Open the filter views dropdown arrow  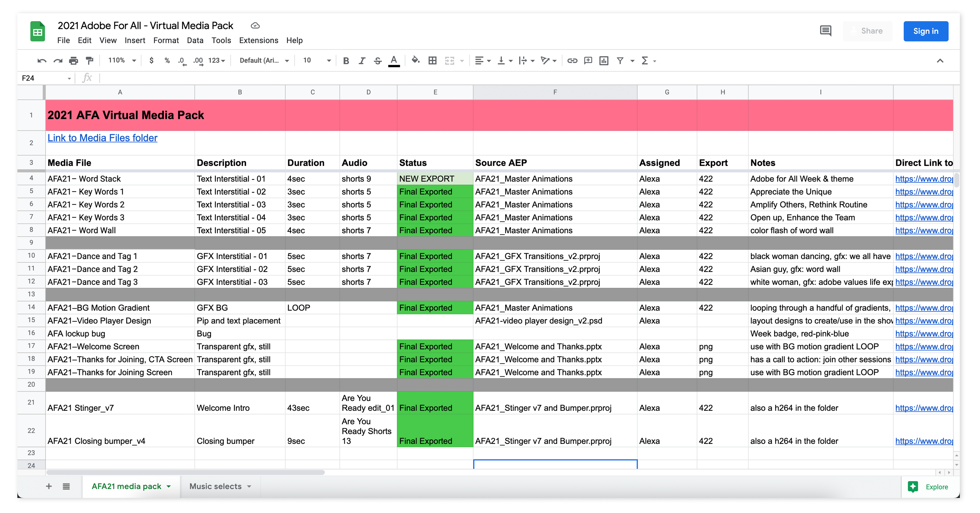click(632, 60)
